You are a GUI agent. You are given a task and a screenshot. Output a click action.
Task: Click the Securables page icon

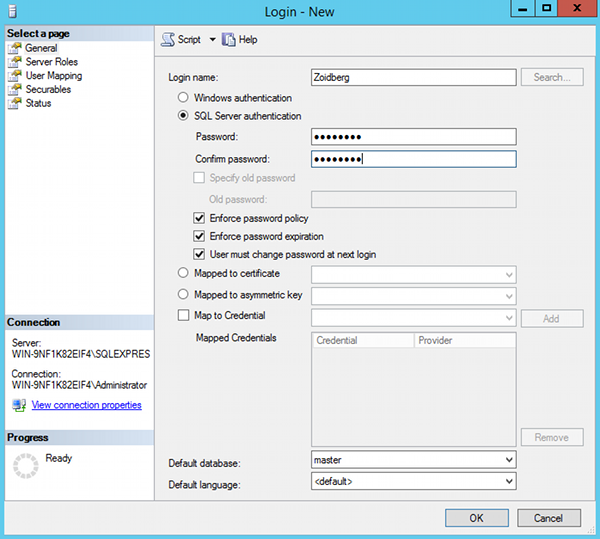[15, 90]
